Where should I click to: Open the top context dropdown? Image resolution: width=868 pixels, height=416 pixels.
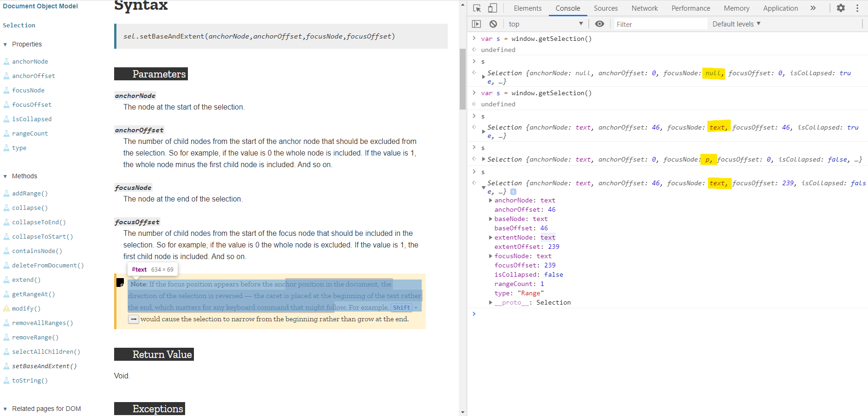546,24
